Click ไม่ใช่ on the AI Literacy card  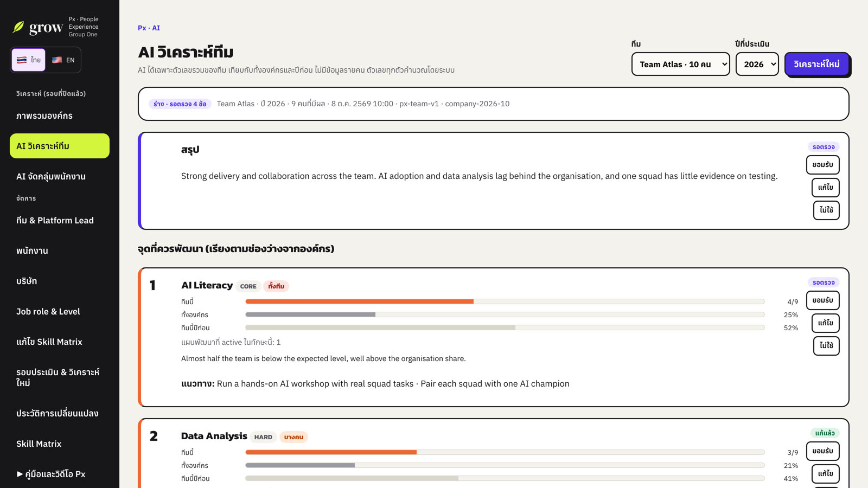826,346
